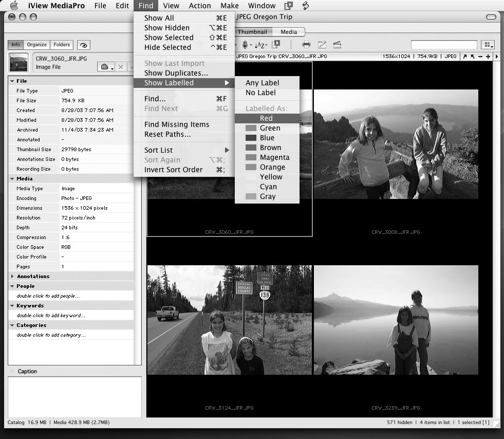Select the Gray label
The height and width of the screenshot is (439, 504).
tap(267, 196)
